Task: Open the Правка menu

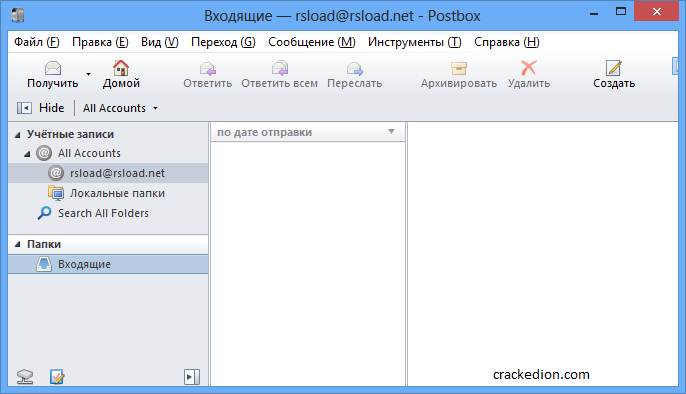Action: [x=100, y=42]
